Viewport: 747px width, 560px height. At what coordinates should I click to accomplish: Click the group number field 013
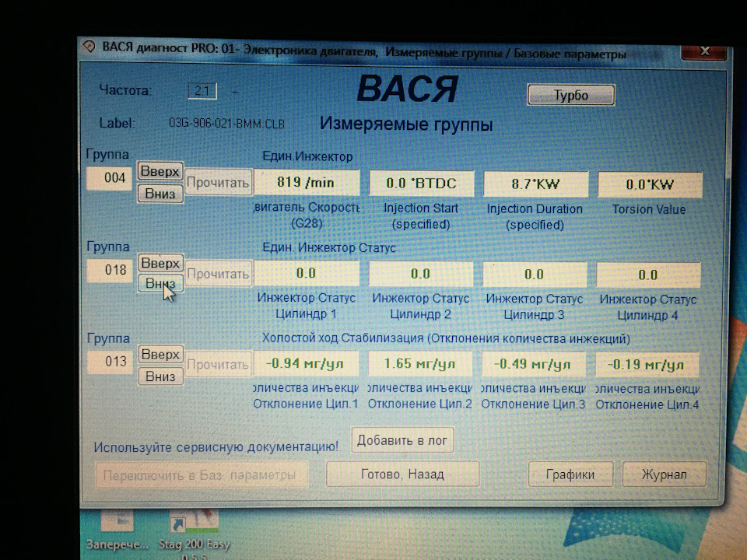110,362
